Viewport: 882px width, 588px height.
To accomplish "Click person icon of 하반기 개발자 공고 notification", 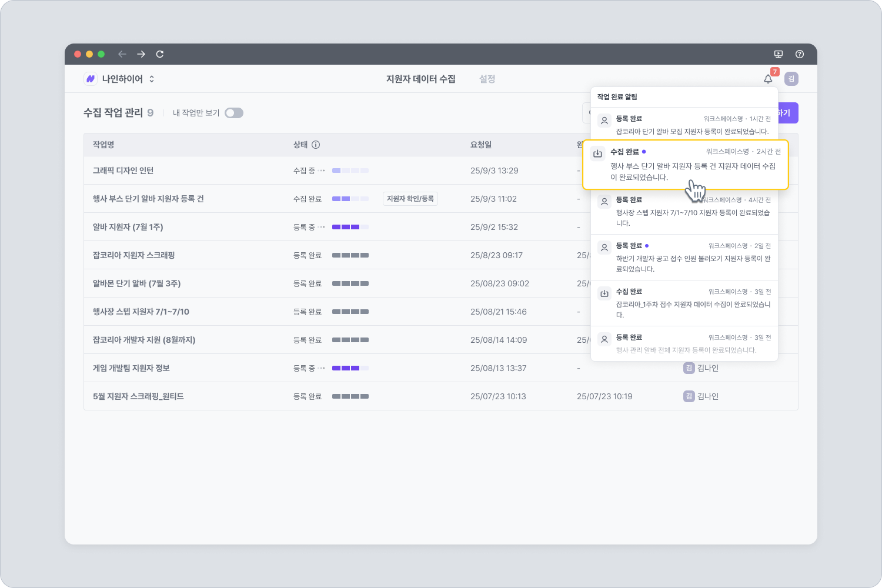I will [x=604, y=248].
